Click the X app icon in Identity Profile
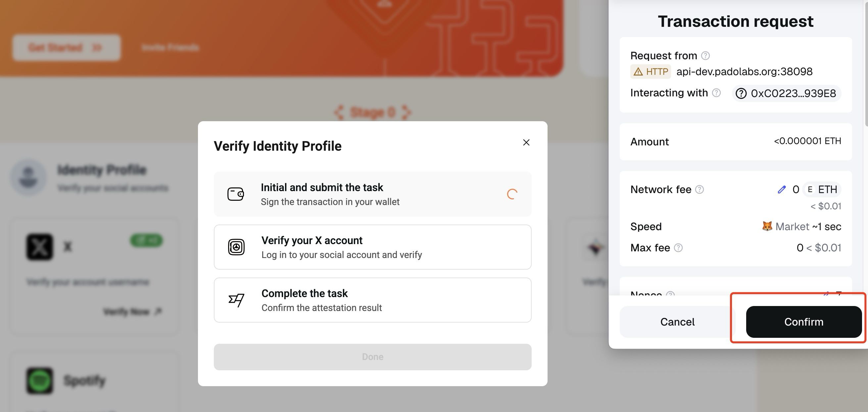The height and width of the screenshot is (412, 868). pos(39,247)
